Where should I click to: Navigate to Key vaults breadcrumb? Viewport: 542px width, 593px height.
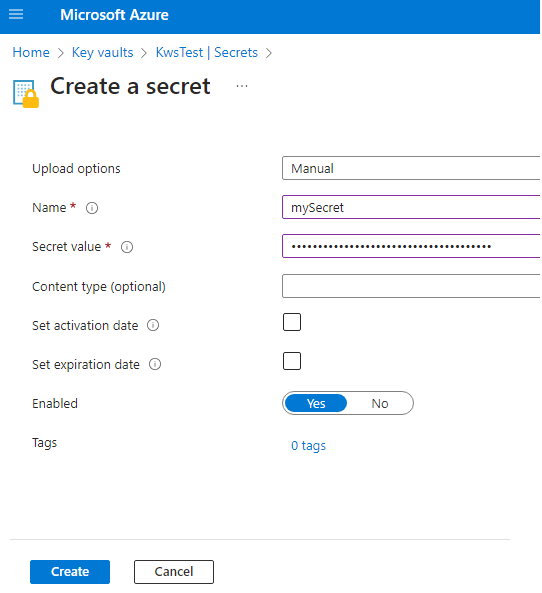[102, 52]
